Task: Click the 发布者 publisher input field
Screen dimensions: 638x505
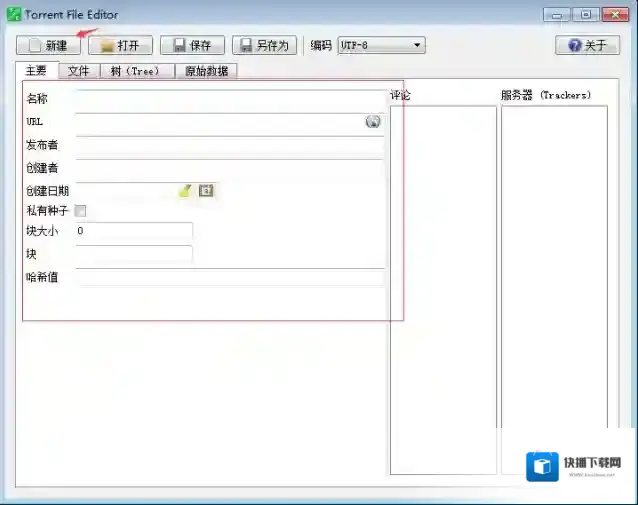Action: click(x=228, y=146)
